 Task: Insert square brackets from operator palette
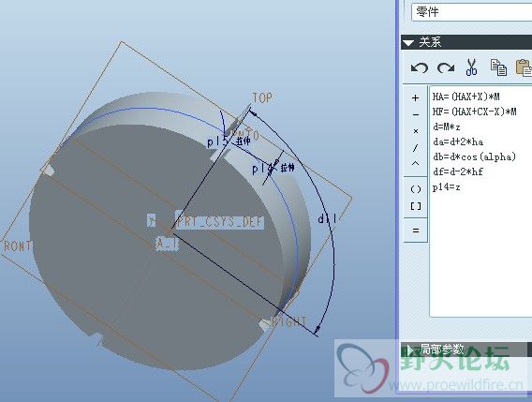click(x=416, y=206)
